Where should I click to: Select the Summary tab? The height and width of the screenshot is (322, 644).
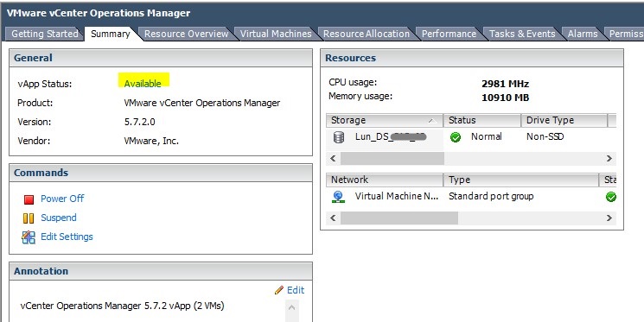pos(110,34)
